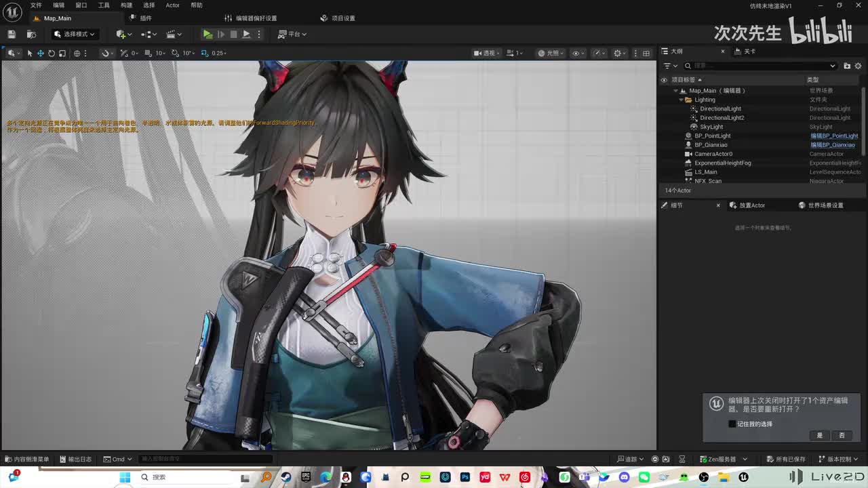Open the rotation snap 10° dropdown
The width and height of the screenshot is (868, 488).
click(189, 53)
